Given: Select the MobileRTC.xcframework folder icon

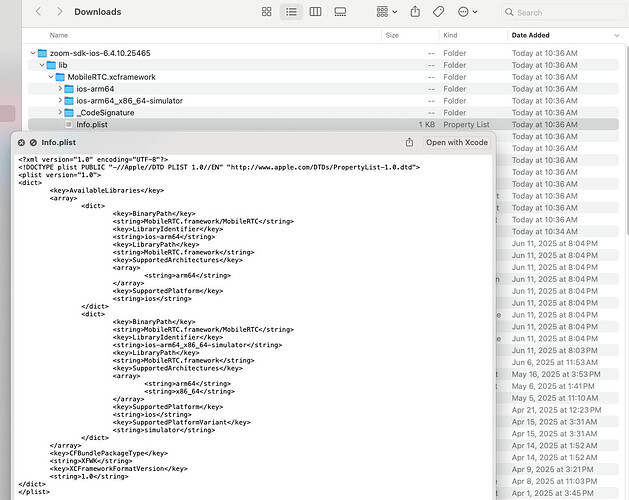Looking at the screenshot, I should [x=60, y=77].
